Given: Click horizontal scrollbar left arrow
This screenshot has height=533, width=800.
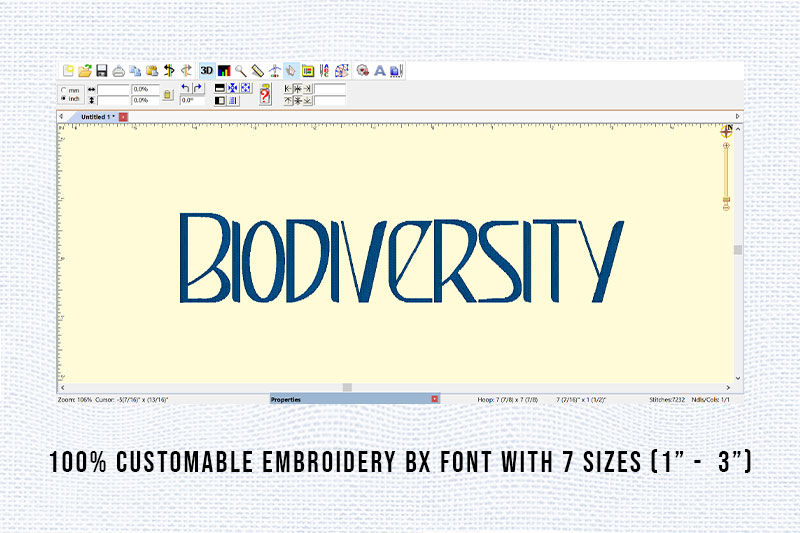Looking at the screenshot, I should pos(63,388).
